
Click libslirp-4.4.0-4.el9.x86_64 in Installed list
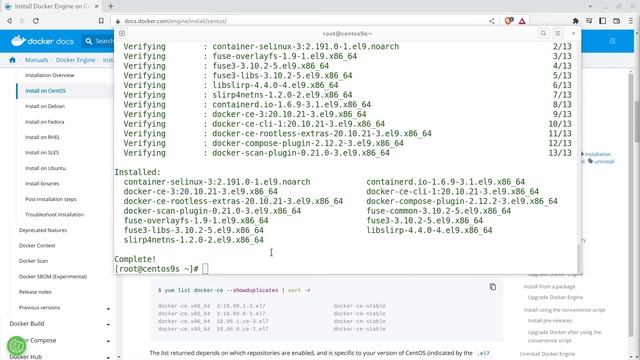click(x=429, y=230)
